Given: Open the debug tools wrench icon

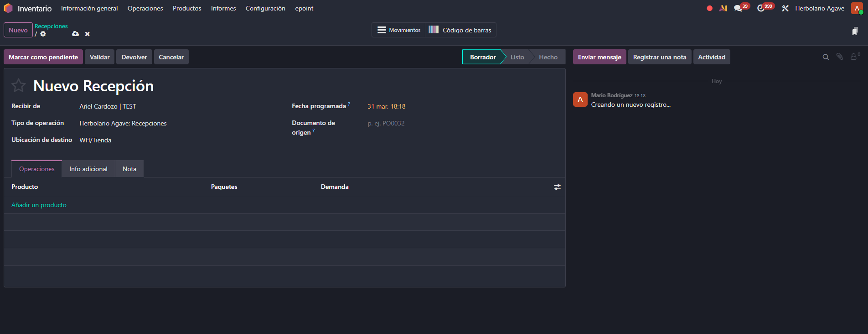Looking at the screenshot, I should 785,8.
